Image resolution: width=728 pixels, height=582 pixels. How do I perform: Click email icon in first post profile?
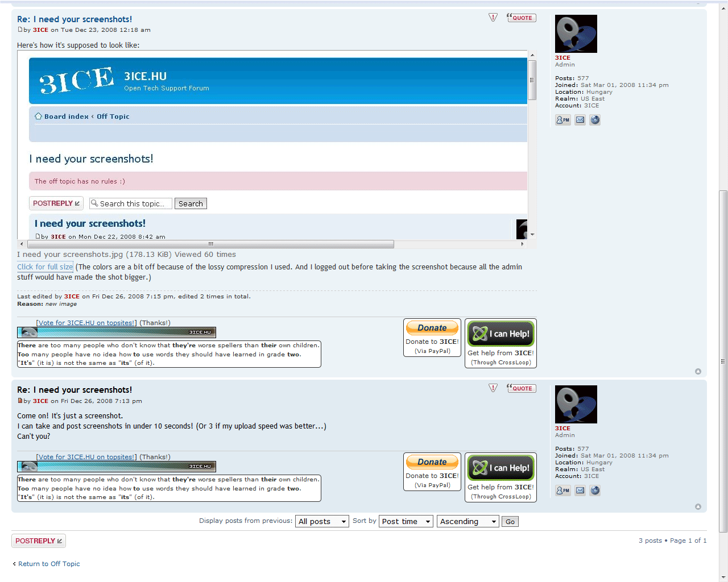[x=580, y=120]
